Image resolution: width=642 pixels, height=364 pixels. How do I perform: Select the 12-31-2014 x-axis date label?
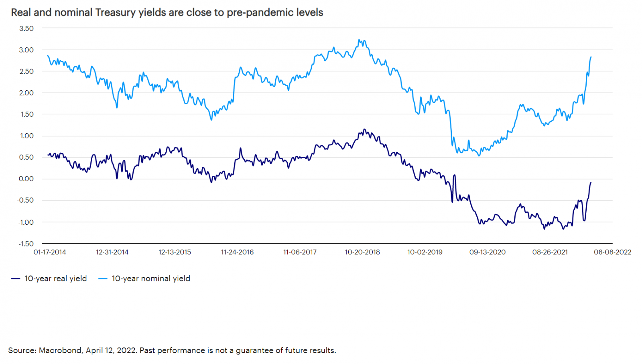[112, 252]
